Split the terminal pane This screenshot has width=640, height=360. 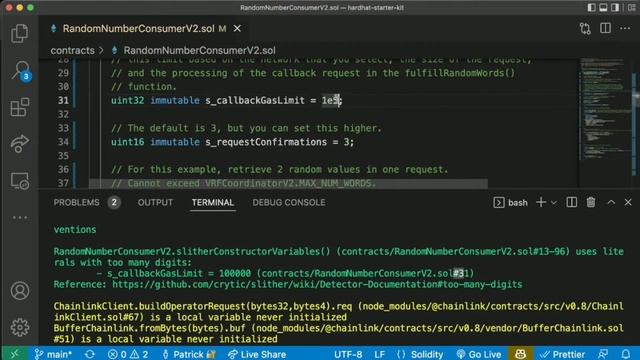coord(571,202)
